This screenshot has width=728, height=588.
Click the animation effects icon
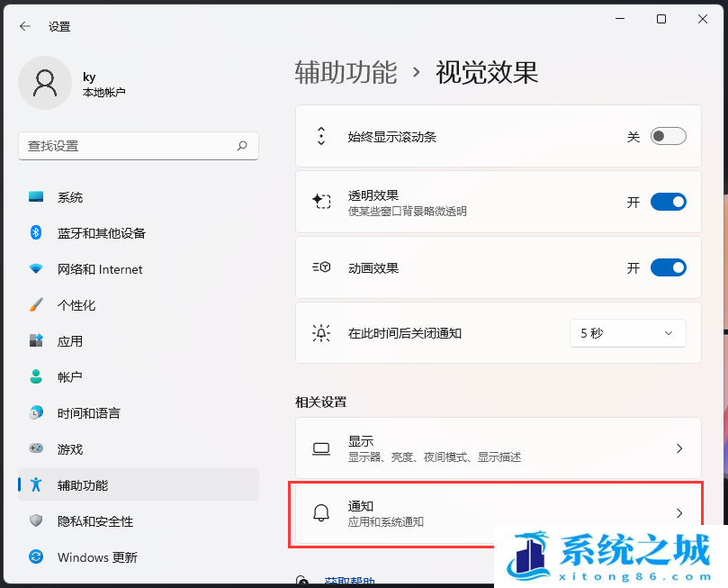(321, 267)
